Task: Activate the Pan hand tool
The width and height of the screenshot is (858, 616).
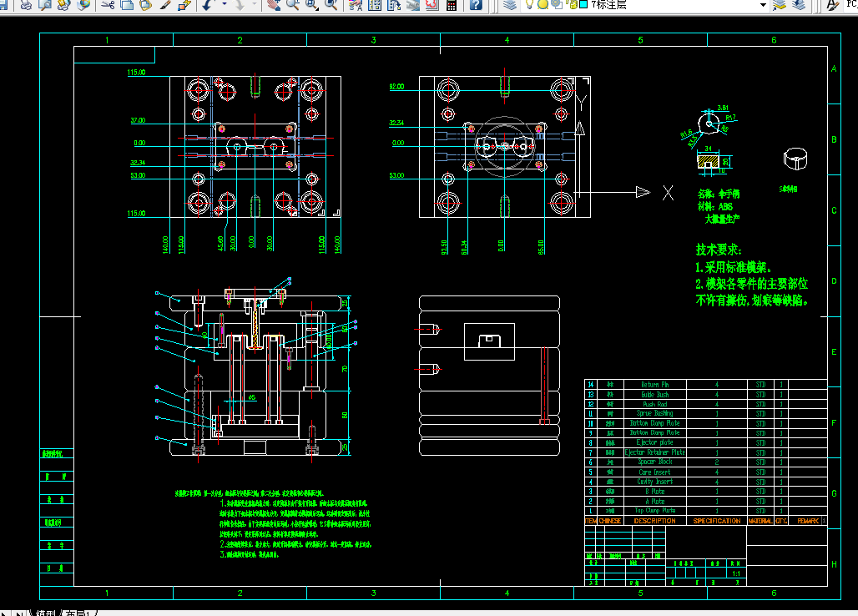Action: [x=274, y=5]
